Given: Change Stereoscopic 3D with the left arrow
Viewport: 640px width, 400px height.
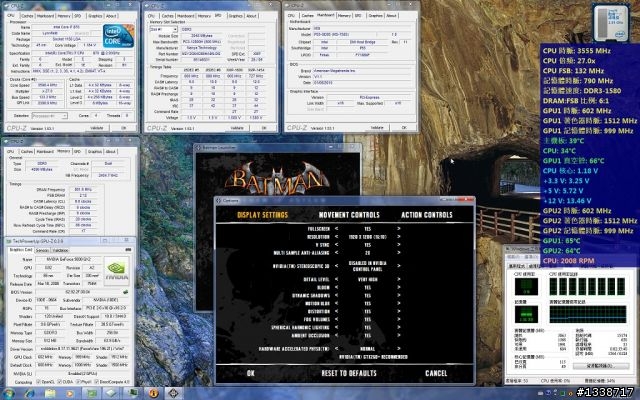Looking at the screenshot, I should coord(336,266).
